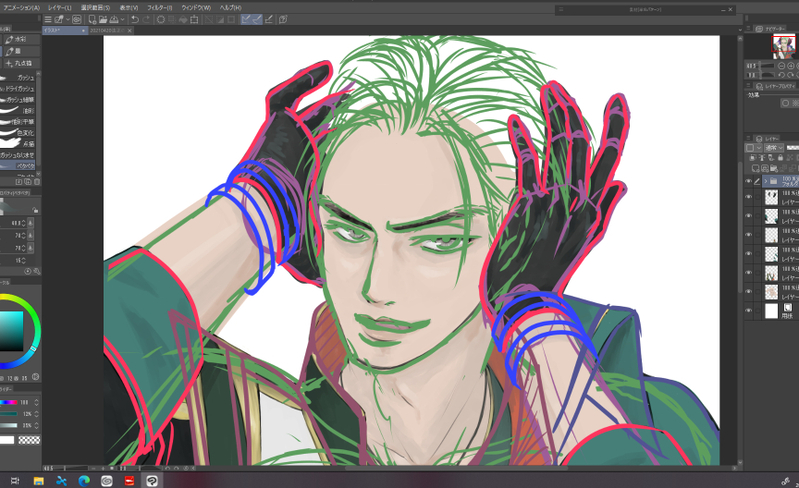This screenshot has width=799, height=488.
Task: Open Microsoft Edge from the taskbar
Action: [x=84, y=480]
